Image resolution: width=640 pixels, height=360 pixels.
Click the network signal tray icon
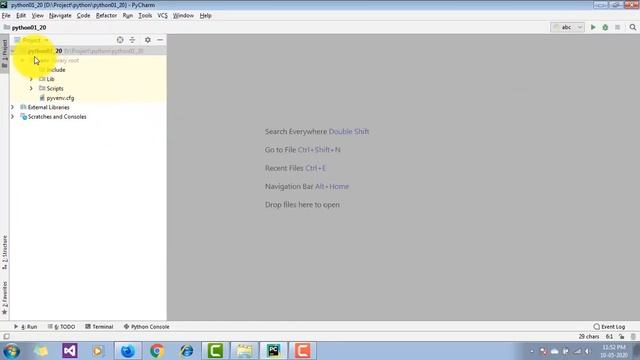(x=577, y=351)
